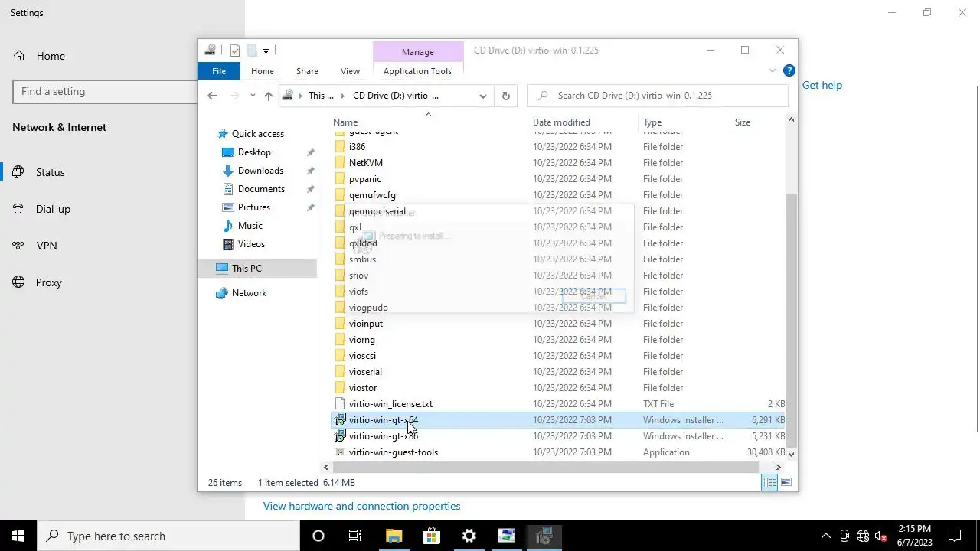
Task: Click the Find a setting search box
Action: tap(106, 91)
